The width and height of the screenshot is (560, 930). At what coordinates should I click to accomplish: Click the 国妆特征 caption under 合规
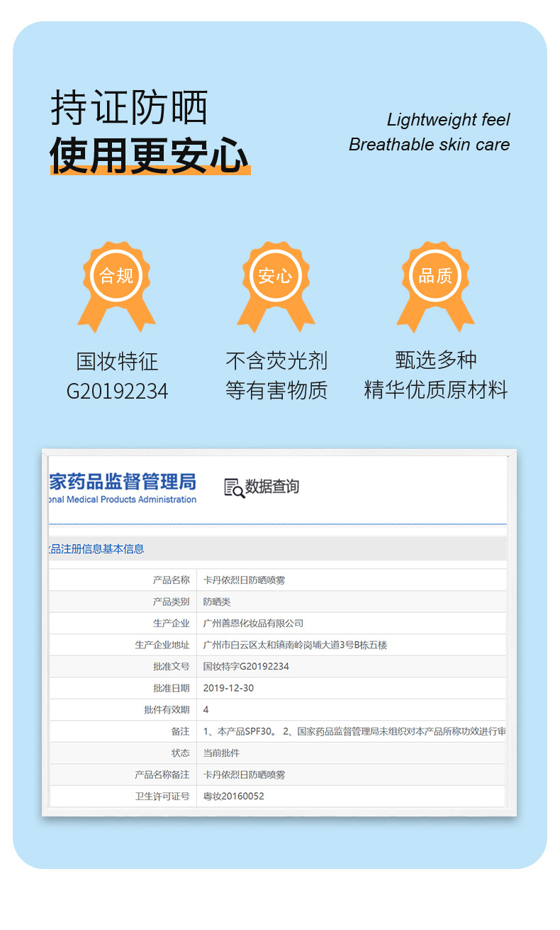click(117, 361)
